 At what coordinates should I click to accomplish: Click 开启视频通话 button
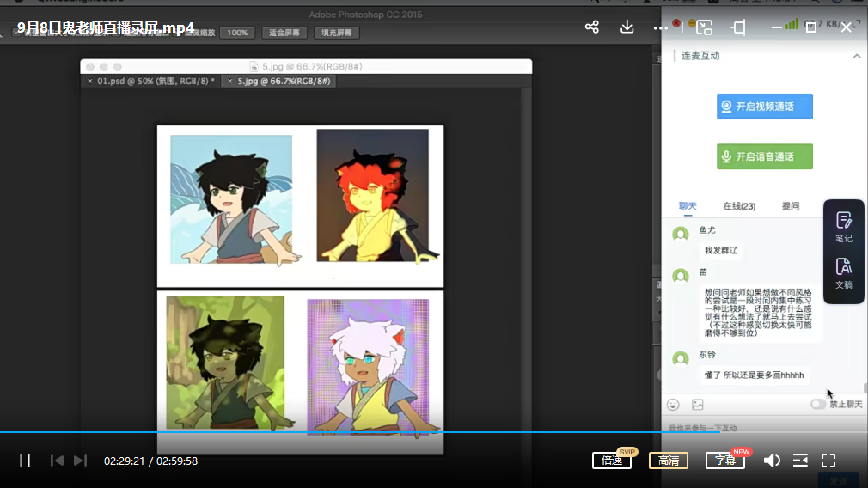tap(765, 107)
